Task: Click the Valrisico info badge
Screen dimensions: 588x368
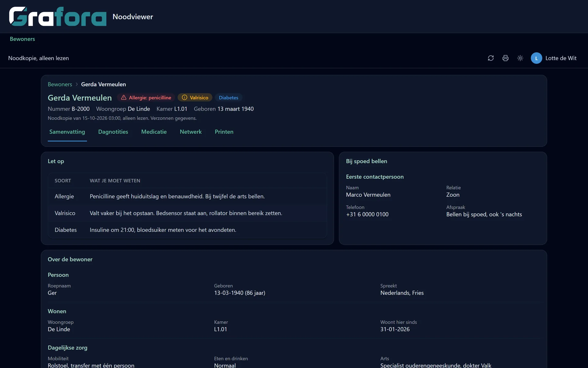Action: [x=195, y=98]
